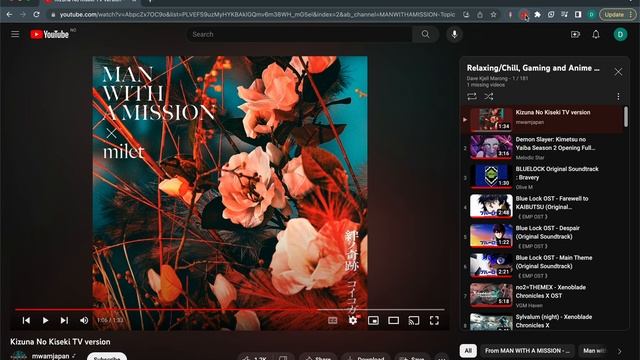Seek using the red video progress bar
The width and height of the screenshot is (640, 360).
tap(230, 310)
